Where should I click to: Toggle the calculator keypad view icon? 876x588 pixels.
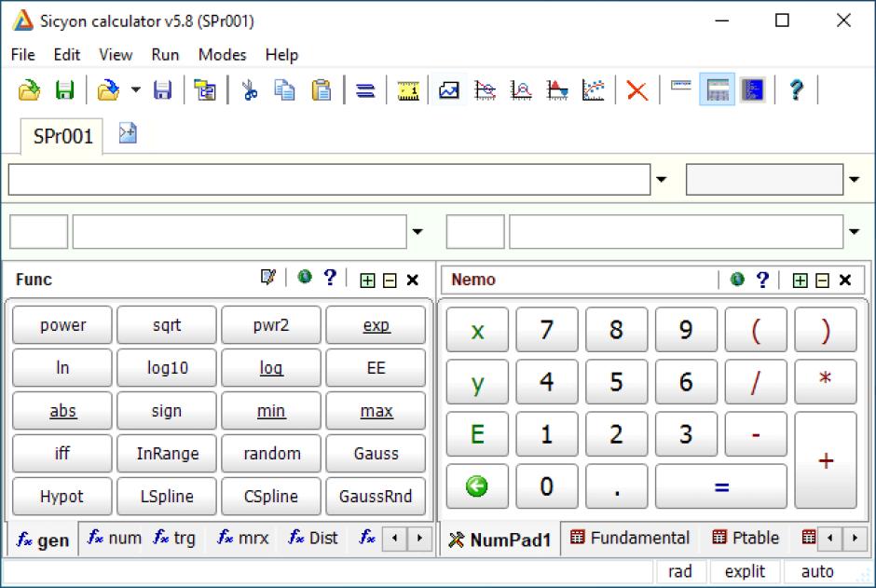click(x=718, y=89)
